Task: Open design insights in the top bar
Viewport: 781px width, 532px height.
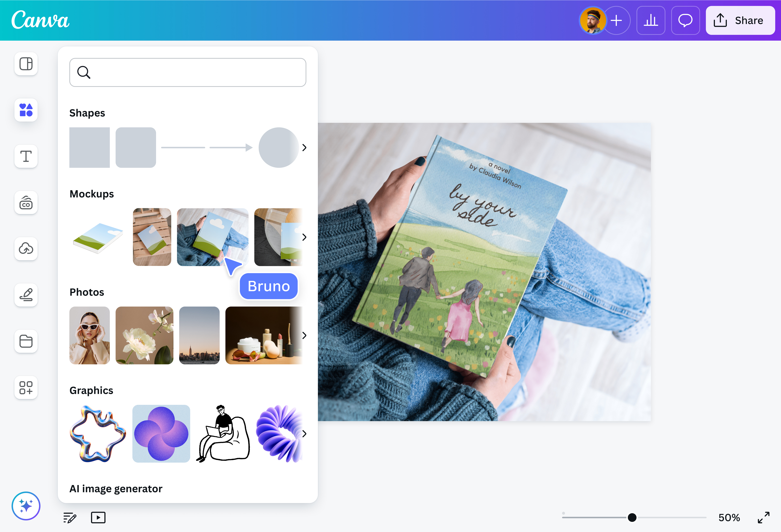Action: tap(651, 20)
